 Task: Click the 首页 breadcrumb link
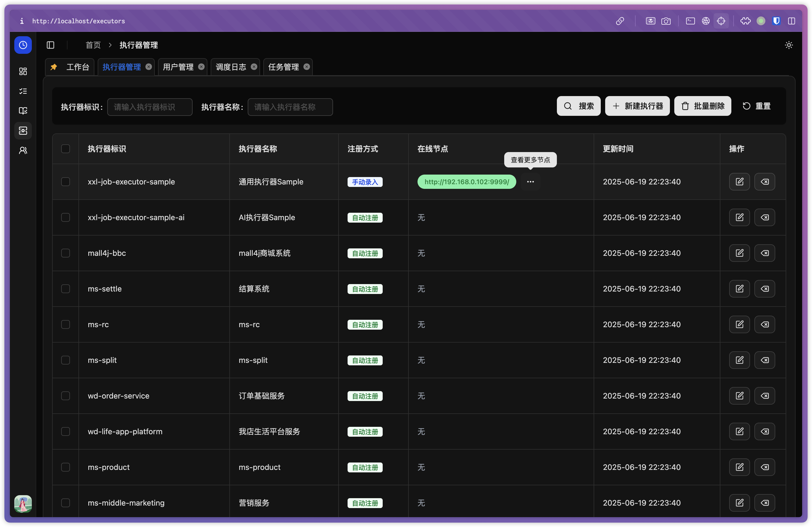(93, 45)
